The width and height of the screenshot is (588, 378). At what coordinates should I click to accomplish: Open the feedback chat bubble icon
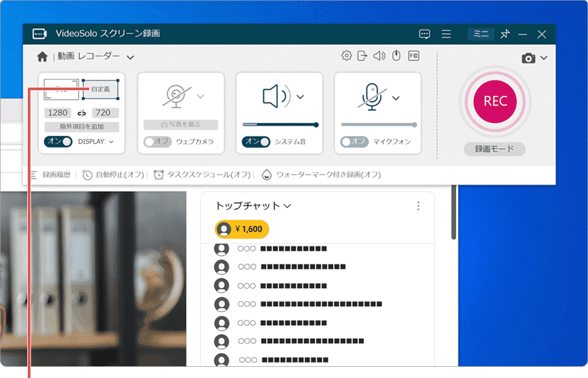click(x=424, y=34)
